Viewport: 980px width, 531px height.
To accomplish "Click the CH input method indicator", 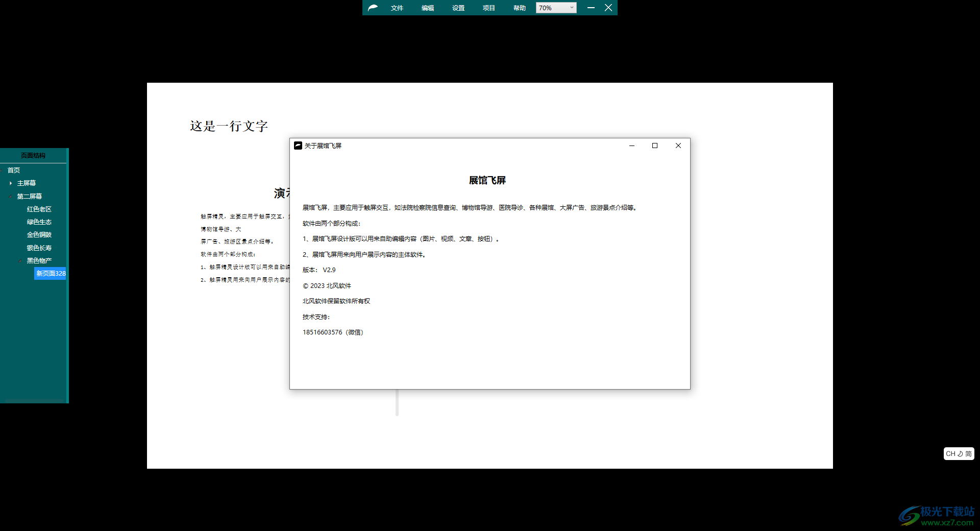I will [951, 453].
